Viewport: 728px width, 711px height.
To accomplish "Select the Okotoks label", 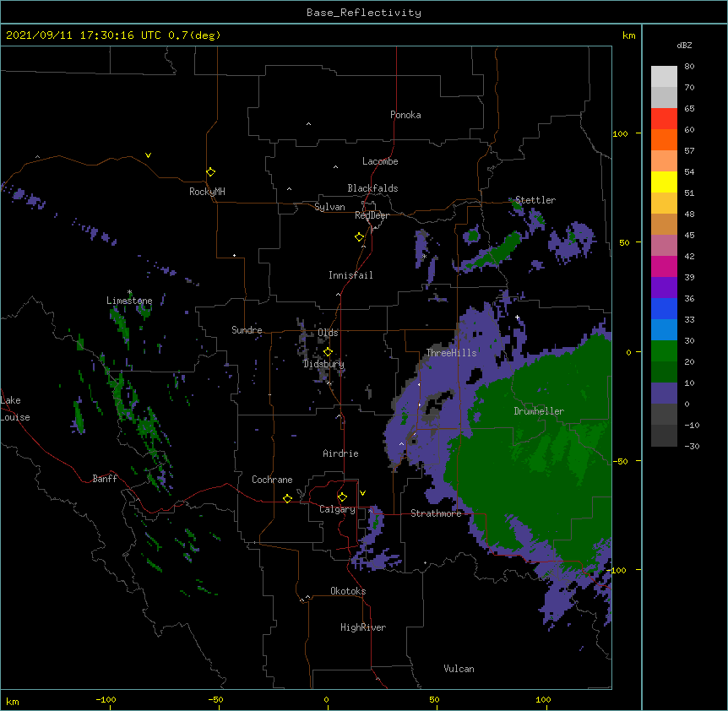I will 348,591.
